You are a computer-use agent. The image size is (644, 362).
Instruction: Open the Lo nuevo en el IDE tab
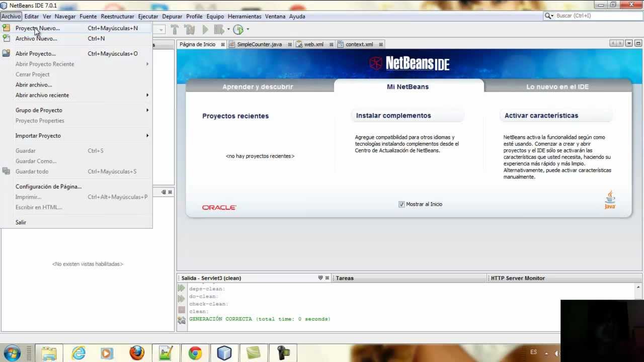tap(557, 86)
